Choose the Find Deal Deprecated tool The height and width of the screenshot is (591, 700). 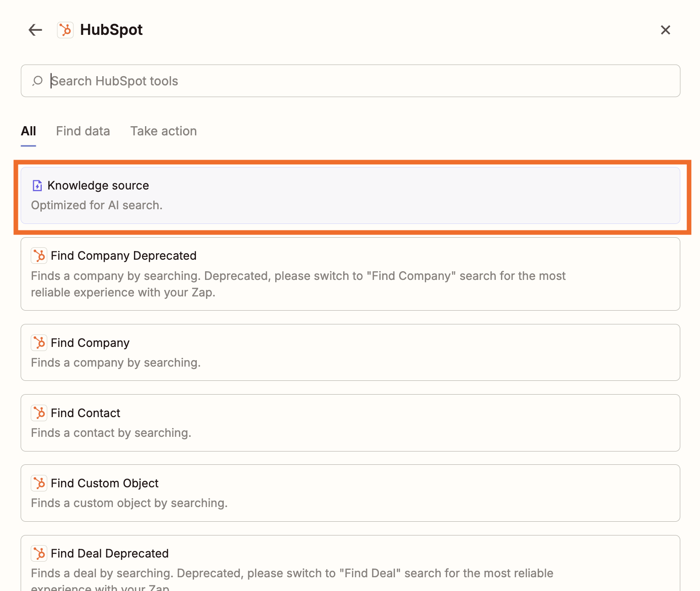click(350, 563)
